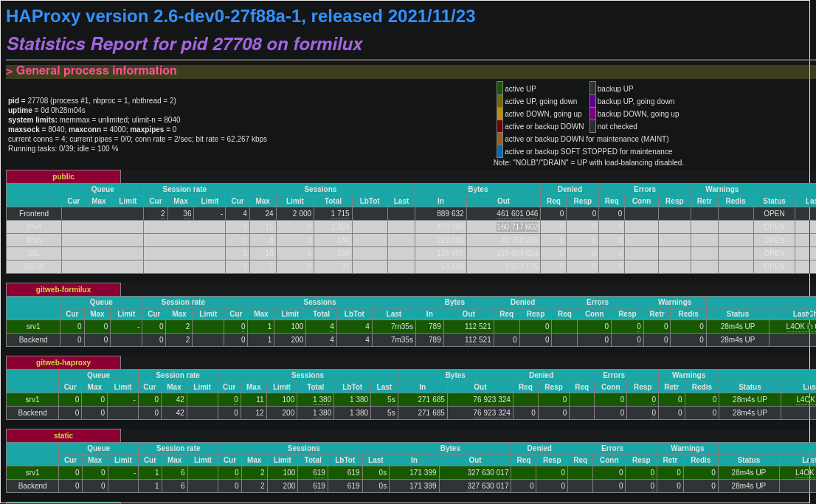816x504 pixels.
Task: Select the gray "backup UP" legend icon
Action: click(x=593, y=89)
